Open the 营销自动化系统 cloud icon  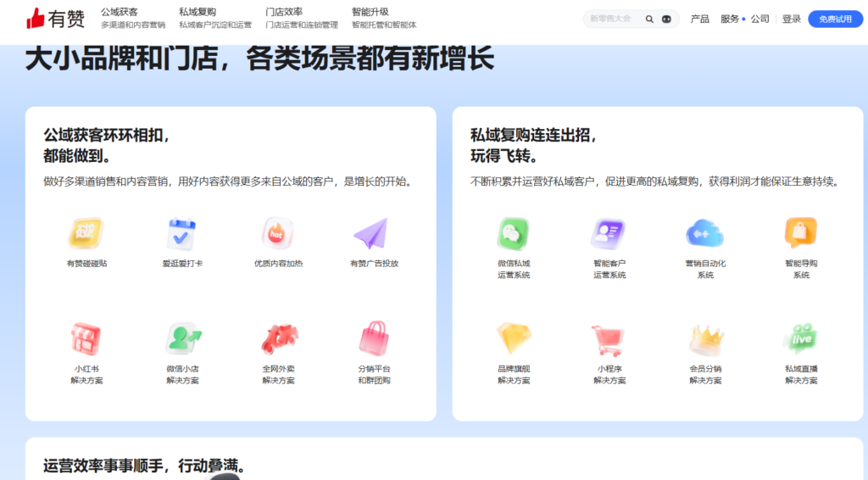[705, 232]
